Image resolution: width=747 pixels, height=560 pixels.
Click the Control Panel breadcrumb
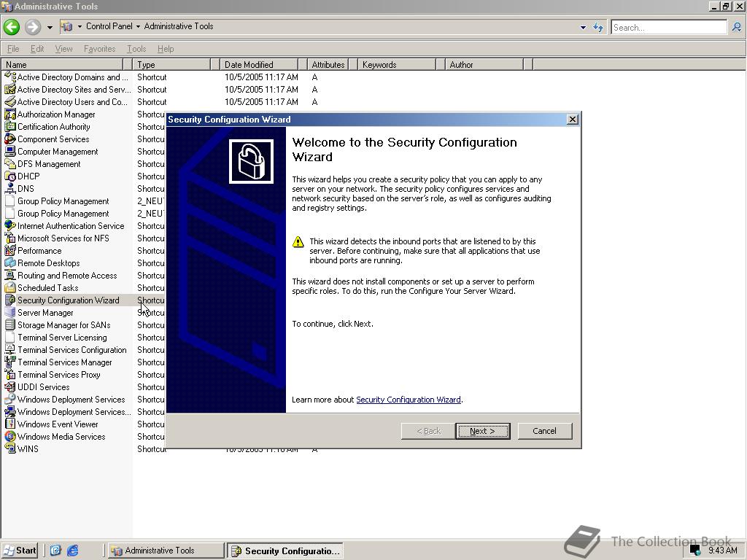coord(109,26)
